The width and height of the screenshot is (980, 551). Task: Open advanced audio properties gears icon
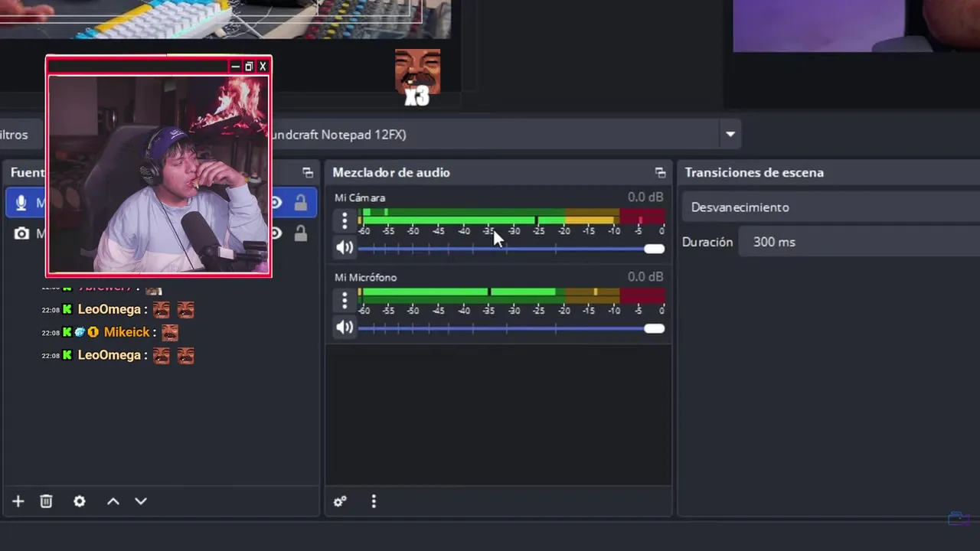point(340,501)
